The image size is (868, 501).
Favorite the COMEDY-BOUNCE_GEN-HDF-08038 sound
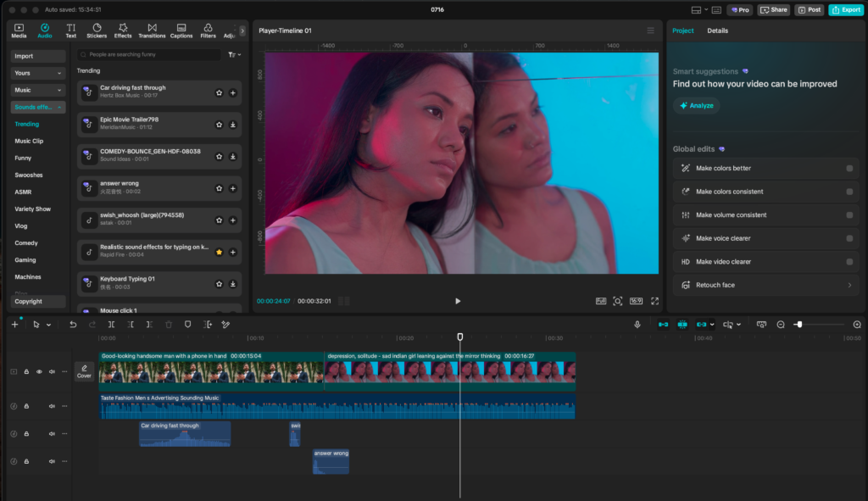click(x=220, y=157)
